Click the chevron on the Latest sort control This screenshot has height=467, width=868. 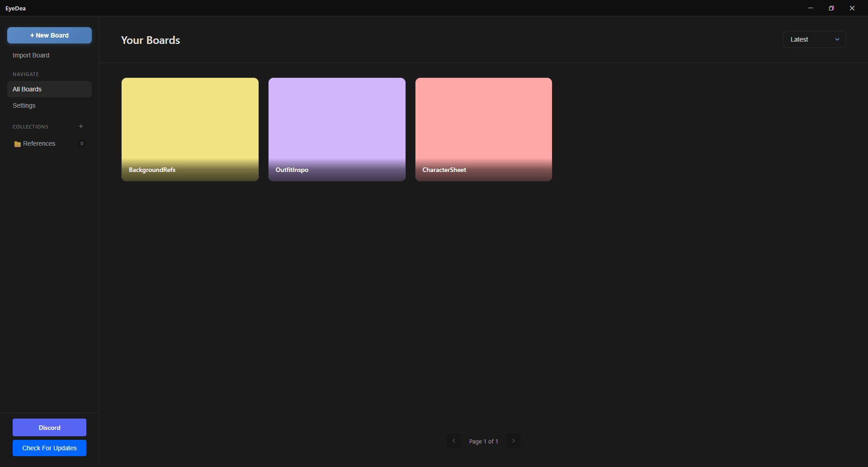pyautogui.click(x=837, y=39)
